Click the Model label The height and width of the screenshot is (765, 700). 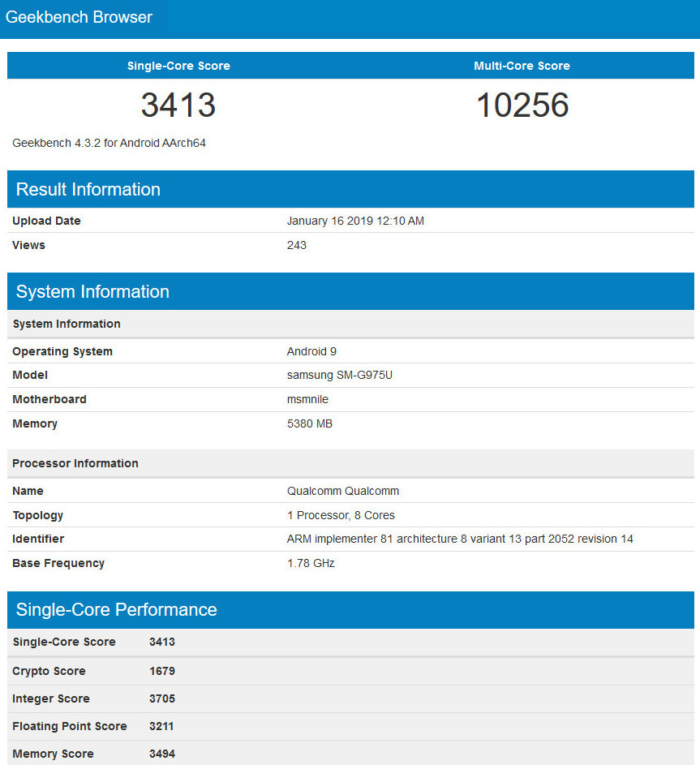(30, 375)
